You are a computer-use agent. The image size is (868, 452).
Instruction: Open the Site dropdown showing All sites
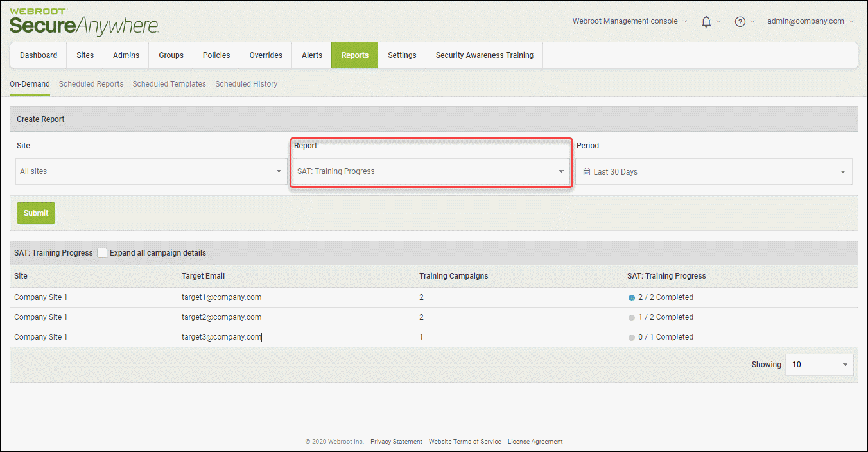pos(151,171)
